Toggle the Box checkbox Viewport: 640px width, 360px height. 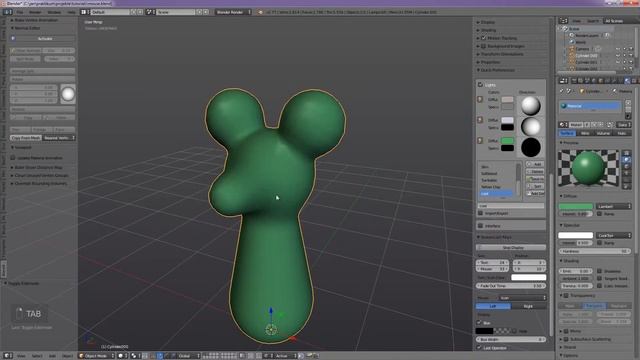click(x=479, y=322)
